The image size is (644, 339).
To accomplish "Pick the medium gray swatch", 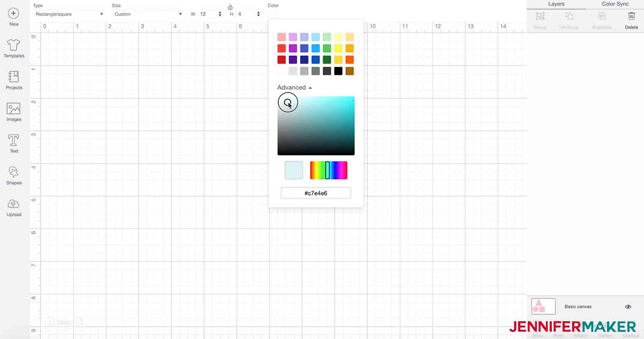I will (x=316, y=71).
